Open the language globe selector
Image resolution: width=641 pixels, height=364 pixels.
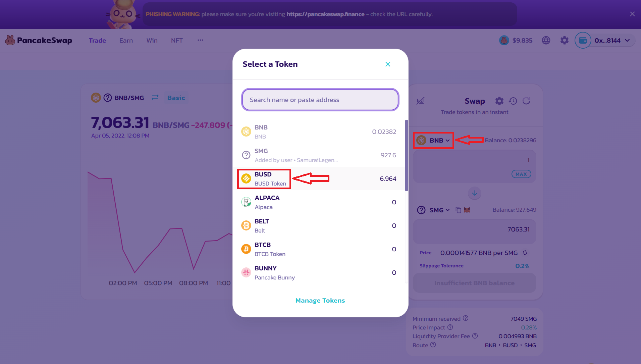point(546,40)
